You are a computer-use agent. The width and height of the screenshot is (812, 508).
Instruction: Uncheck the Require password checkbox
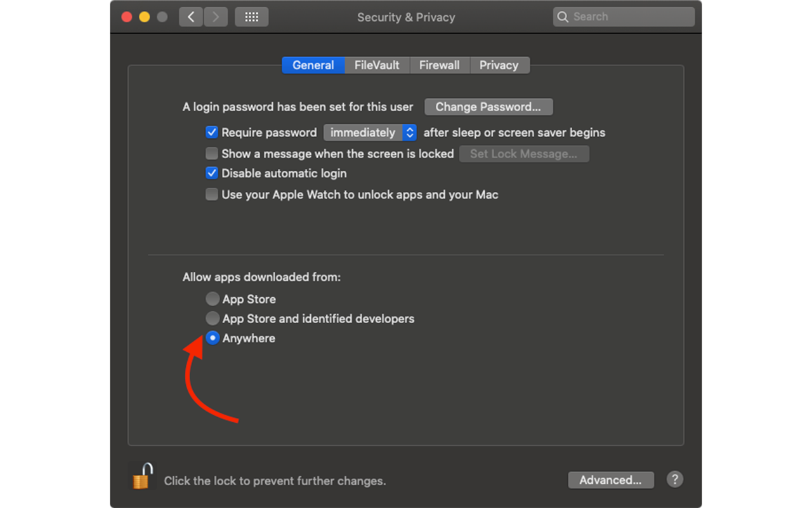point(212,133)
